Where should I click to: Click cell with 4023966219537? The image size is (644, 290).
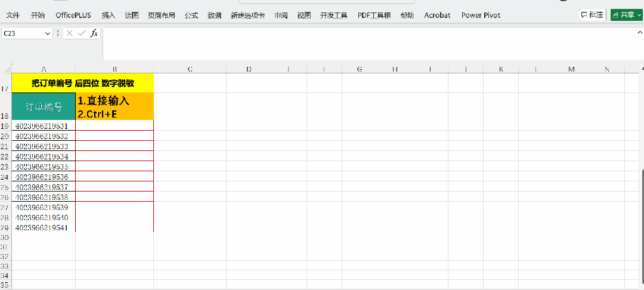point(44,187)
